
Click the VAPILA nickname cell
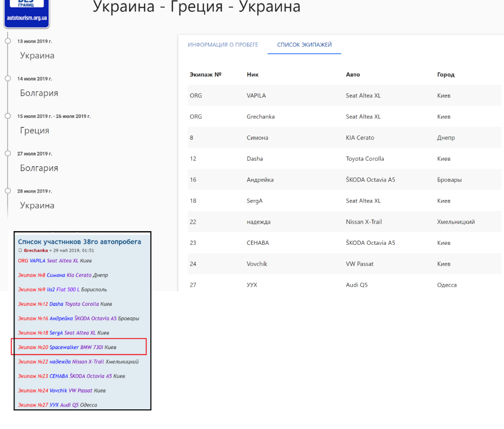(x=256, y=95)
